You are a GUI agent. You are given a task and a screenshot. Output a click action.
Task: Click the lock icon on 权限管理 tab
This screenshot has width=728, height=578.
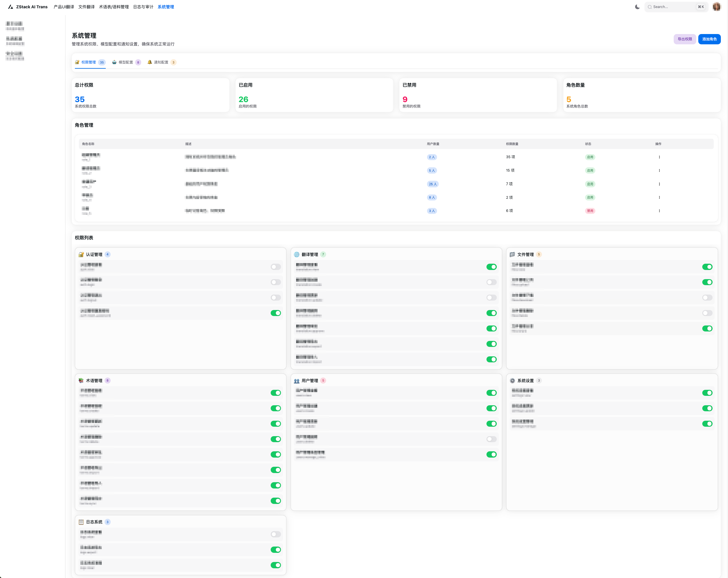click(x=77, y=62)
